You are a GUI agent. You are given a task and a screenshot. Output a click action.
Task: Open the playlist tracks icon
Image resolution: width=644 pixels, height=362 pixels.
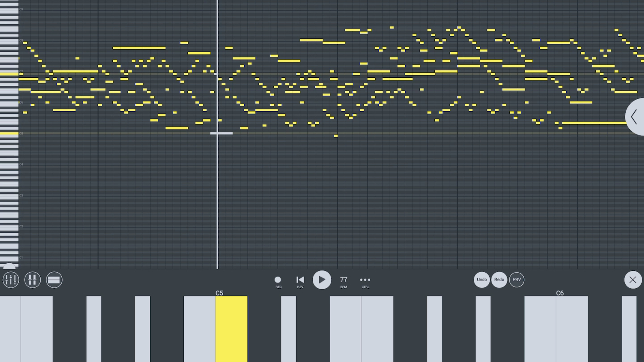pyautogui.click(x=54, y=280)
